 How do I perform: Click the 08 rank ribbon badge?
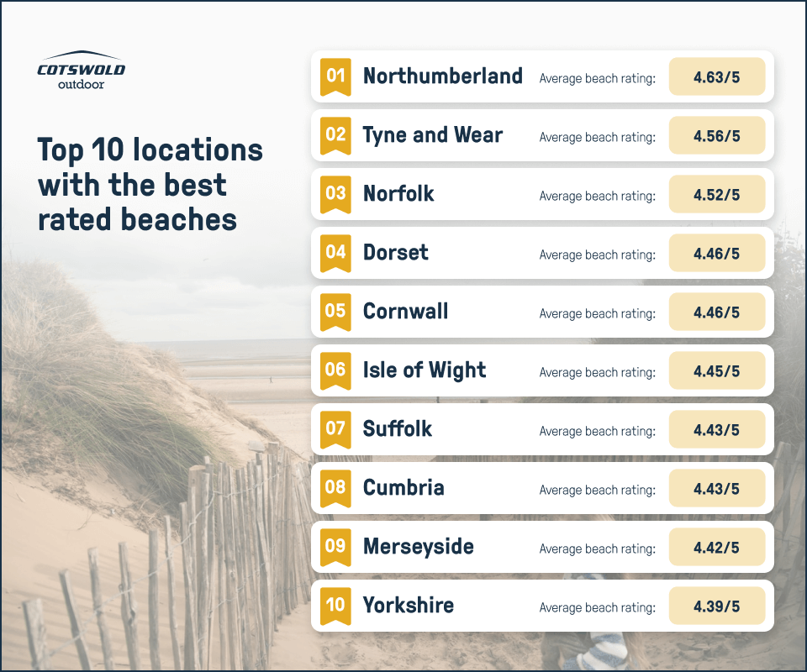point(335,488)
